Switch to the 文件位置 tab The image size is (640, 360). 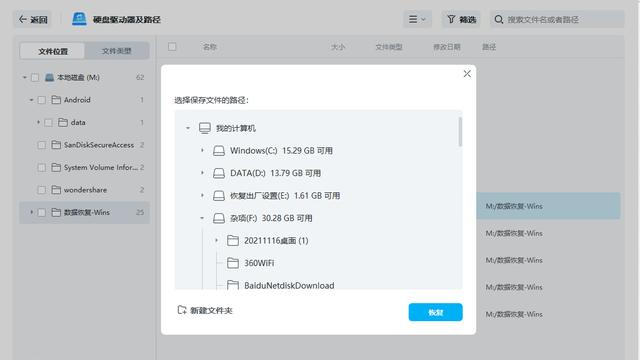[x=53, y=51]
